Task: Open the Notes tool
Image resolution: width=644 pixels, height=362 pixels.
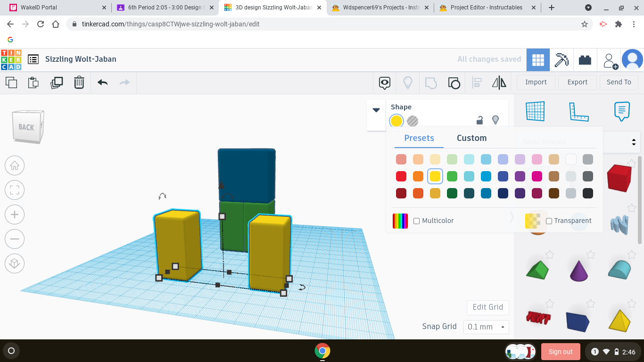Action: (x=622, y=111)
